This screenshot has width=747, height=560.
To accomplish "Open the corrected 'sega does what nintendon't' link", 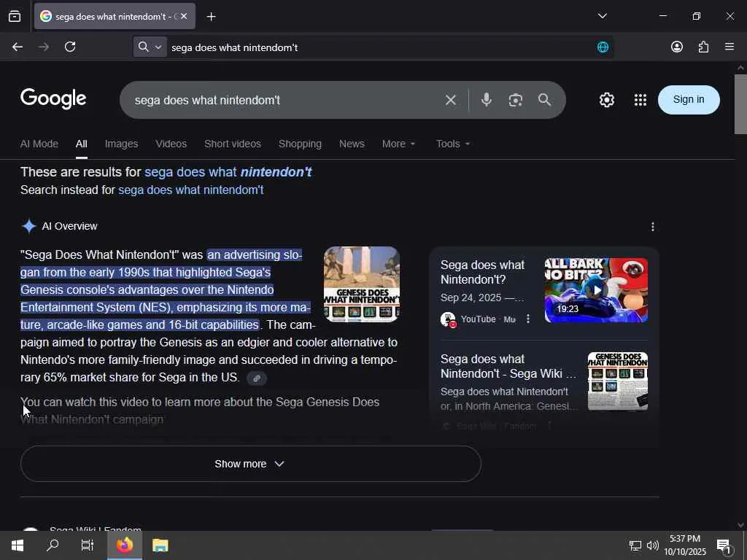I will click(228, 172).
